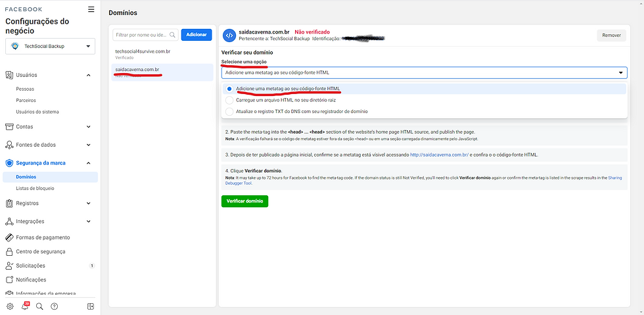Click the domain filter search field
The width and height of the screenshot is (644, 315).
(145, 35)
